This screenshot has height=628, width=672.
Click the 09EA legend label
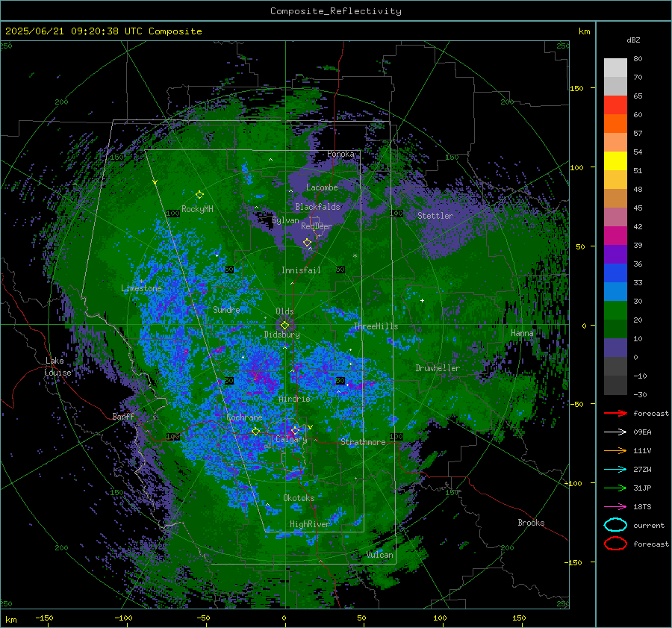[x=642, y=432]
